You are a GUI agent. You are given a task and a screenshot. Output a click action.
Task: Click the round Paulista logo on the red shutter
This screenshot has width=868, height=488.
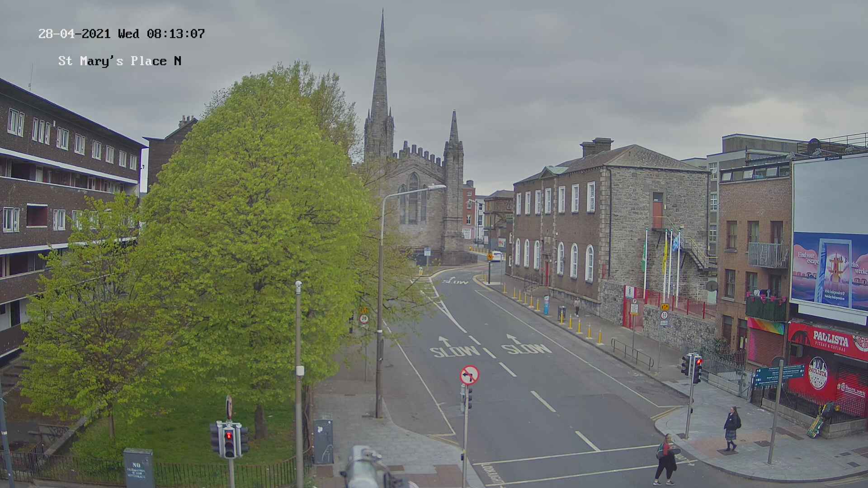tap(817, 373)
